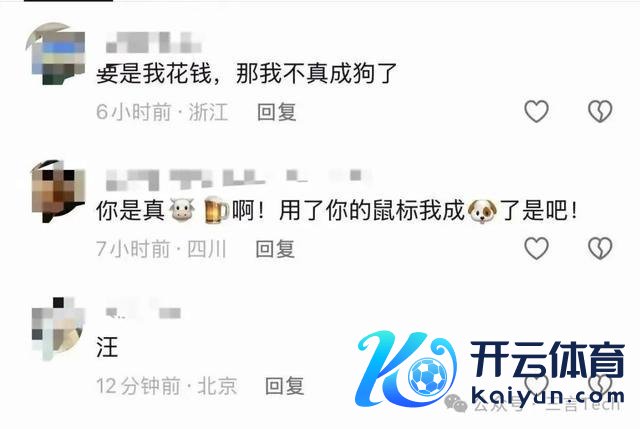Viewport: 640px width, 429px height.
Task: Open the second commenter's pixelated avatar
Action: point(58,191)
